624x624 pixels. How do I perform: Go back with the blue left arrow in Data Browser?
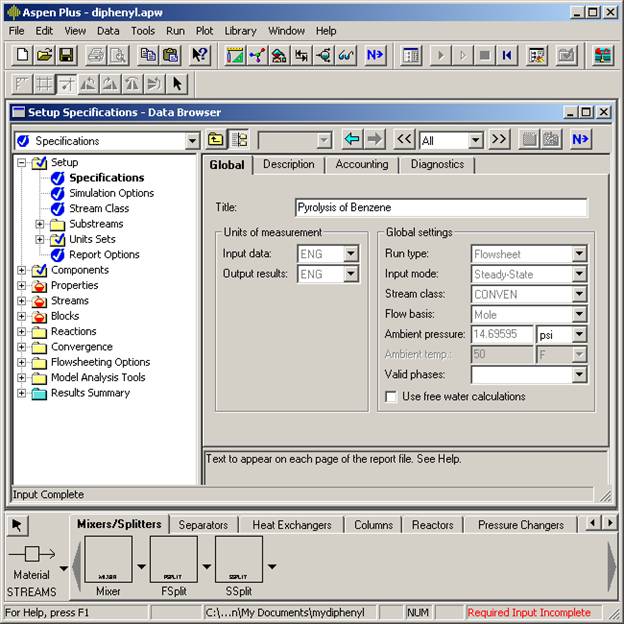tap(351, 140)
